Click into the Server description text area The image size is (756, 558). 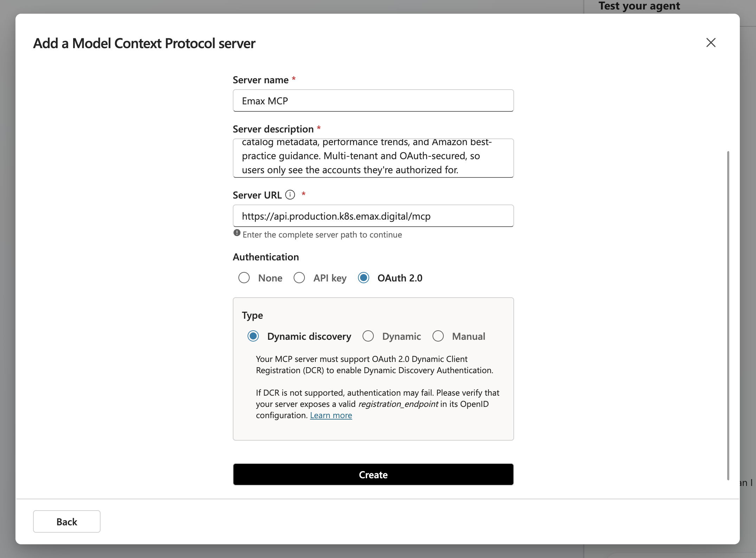[373, 158]
